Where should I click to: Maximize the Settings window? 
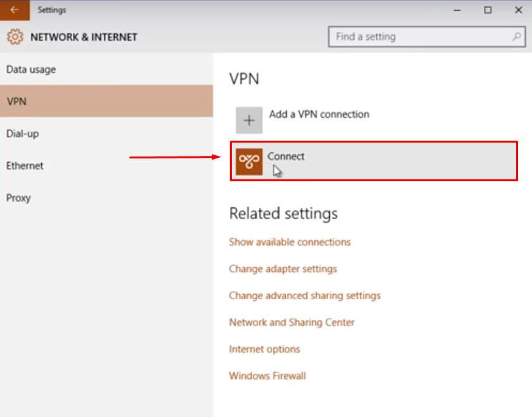pos(488,10)
